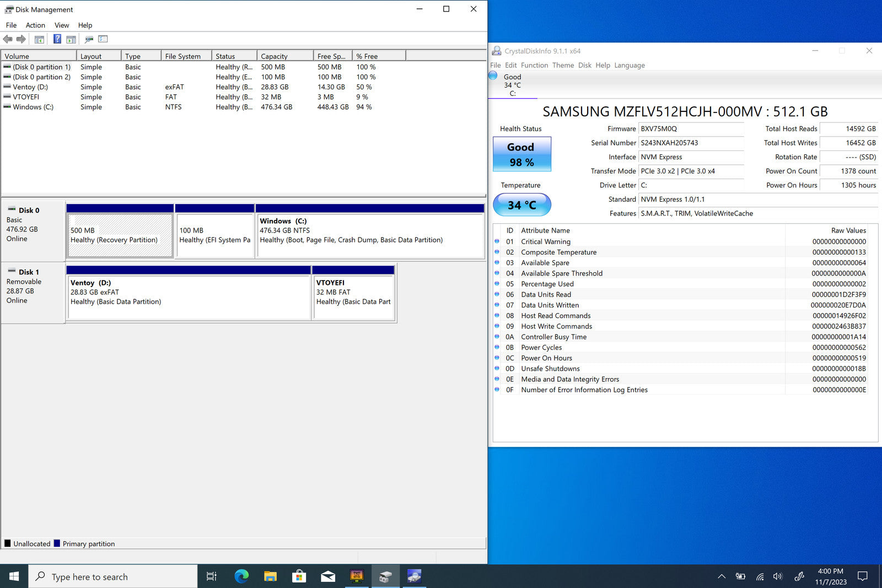This screenshot has width=882, height=588.
Task: Click the Forward arrow in Disk Management toolbar
Action: (x=21, y=39)
